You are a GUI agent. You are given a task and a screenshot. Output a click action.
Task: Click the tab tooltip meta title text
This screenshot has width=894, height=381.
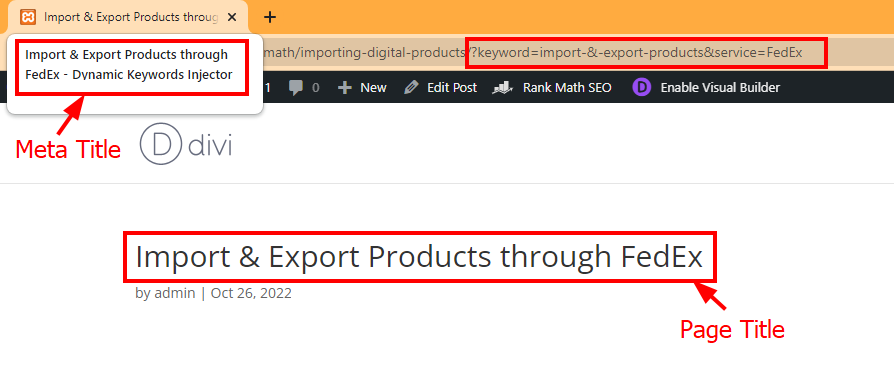click(129, 64)
